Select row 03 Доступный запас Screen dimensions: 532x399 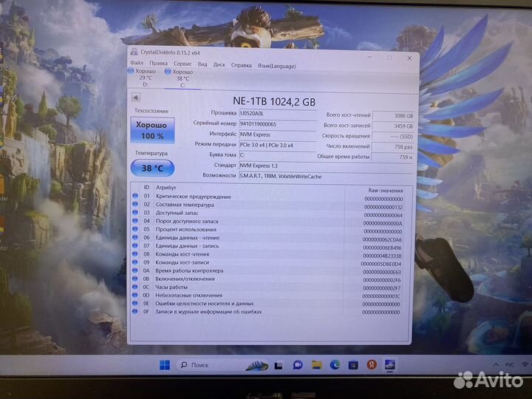268,214
